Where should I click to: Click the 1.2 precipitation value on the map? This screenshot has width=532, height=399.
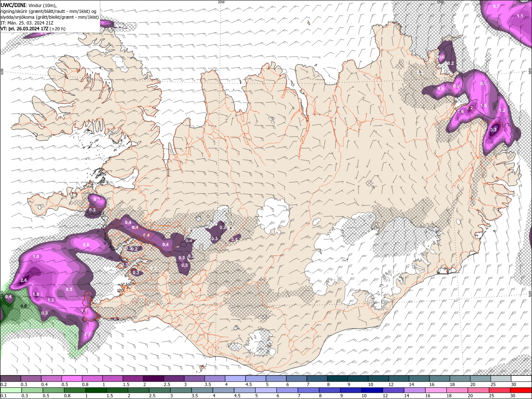(x=502, y=111)
